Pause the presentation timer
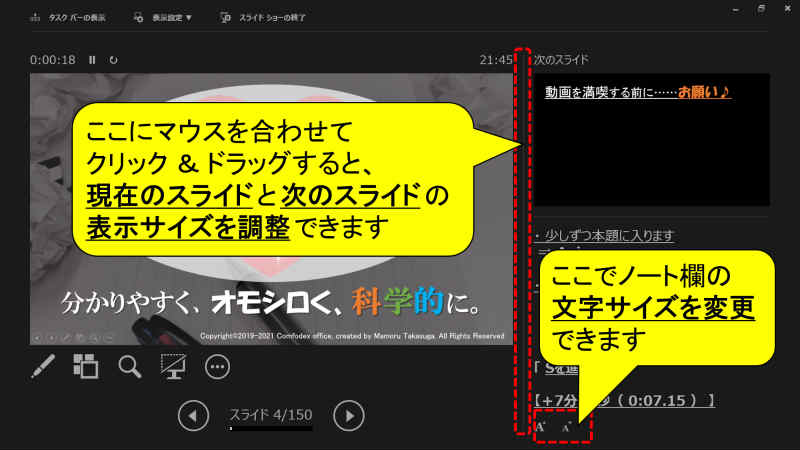Image resolution: width=800 pixels, height=450 pixels. tap(92, 60)
